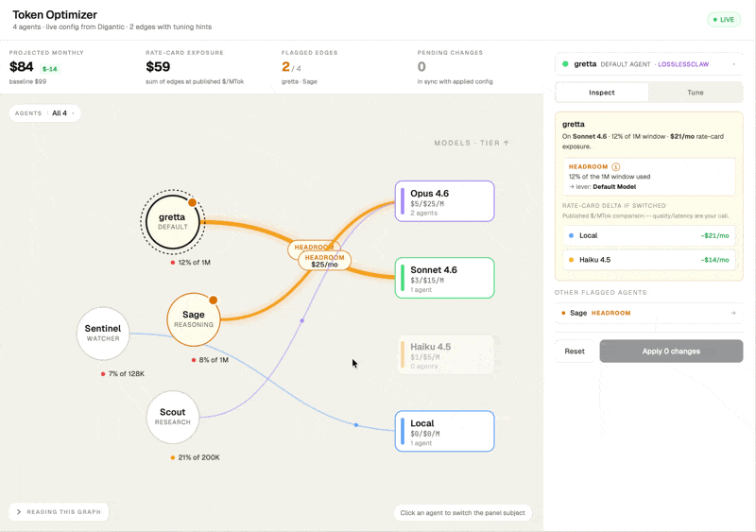The height and width of the screenshot is (532, 756).
Task: Click Token Optimizer title
Action: [x=55, y=15]
